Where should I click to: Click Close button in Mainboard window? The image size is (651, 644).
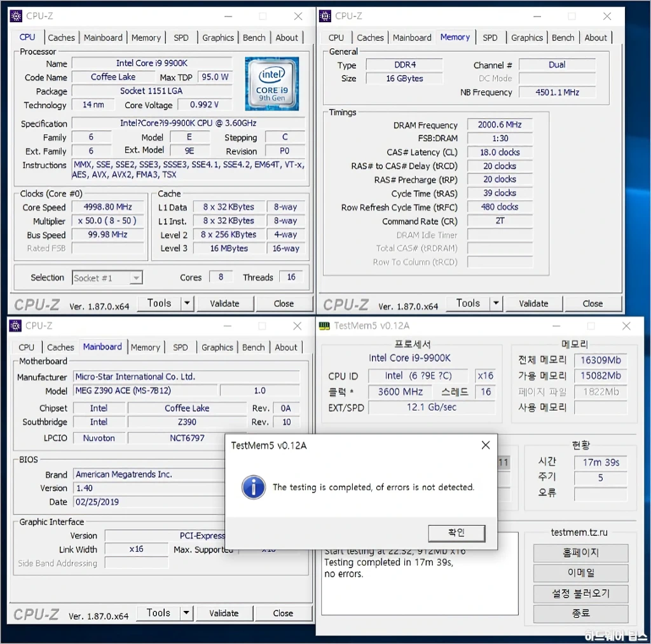[283, 613]
